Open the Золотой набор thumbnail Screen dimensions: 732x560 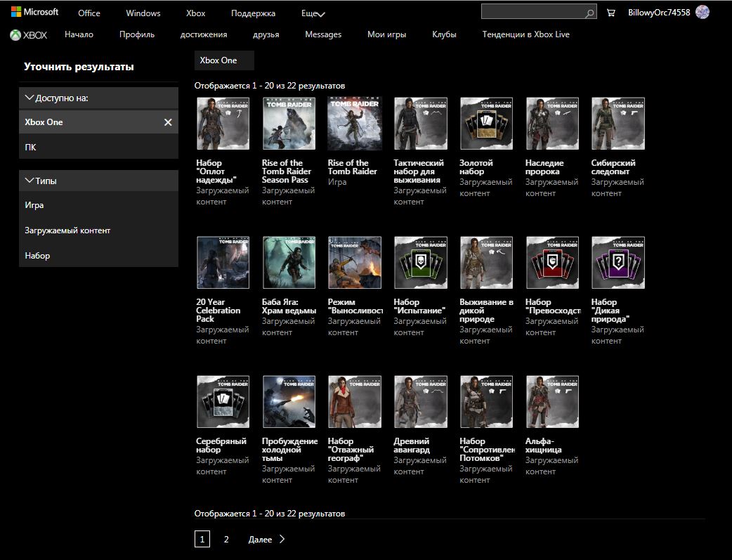pos(486,124)
